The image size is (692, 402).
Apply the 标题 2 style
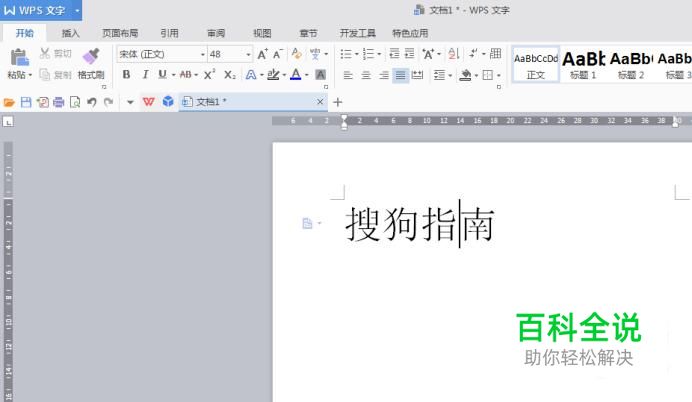tap(631, 65)
